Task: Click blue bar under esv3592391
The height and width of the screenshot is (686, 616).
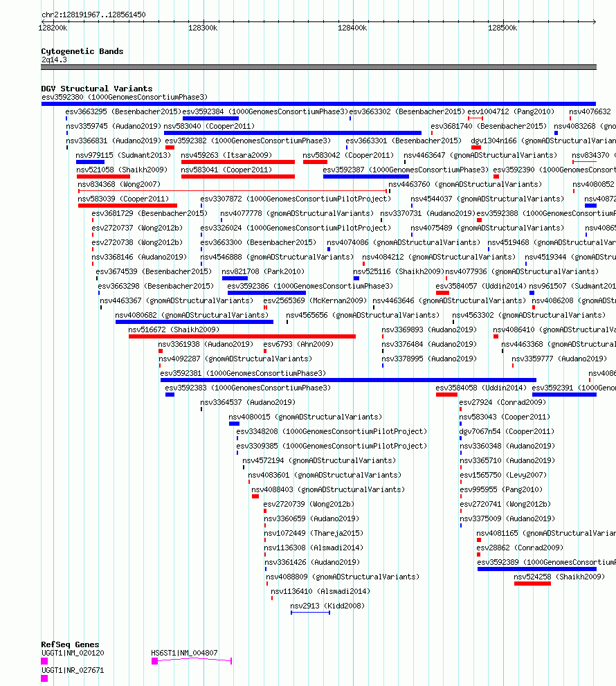Action: pyautogui.click(x=564, y=395)
